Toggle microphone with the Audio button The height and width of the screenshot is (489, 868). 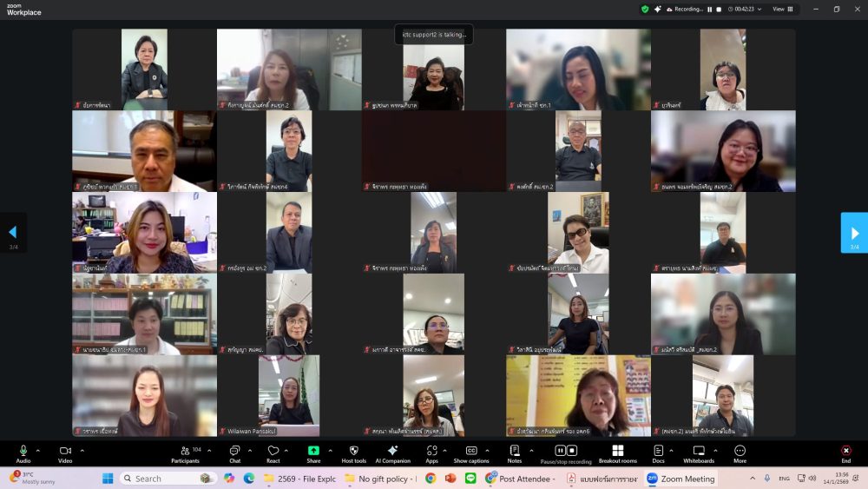tap(23, 453)
